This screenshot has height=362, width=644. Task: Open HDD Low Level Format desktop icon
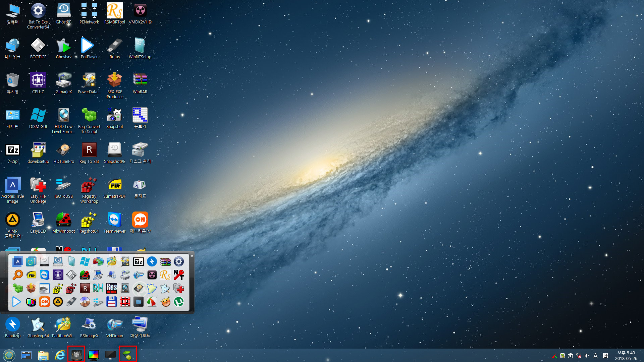tap(64, 120)
